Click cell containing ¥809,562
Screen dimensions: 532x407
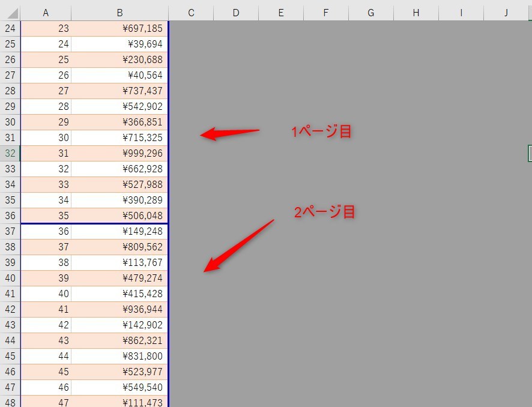tap(119, 247)
